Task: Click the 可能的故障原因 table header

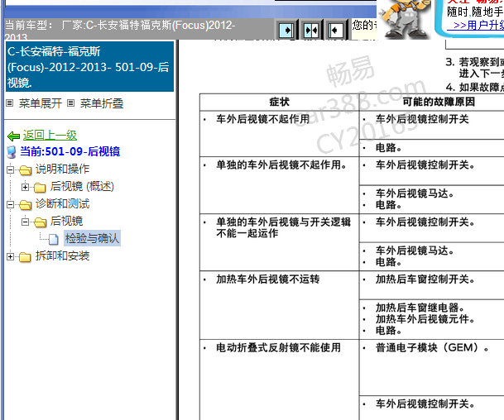Action: click(x=439, y=103)
